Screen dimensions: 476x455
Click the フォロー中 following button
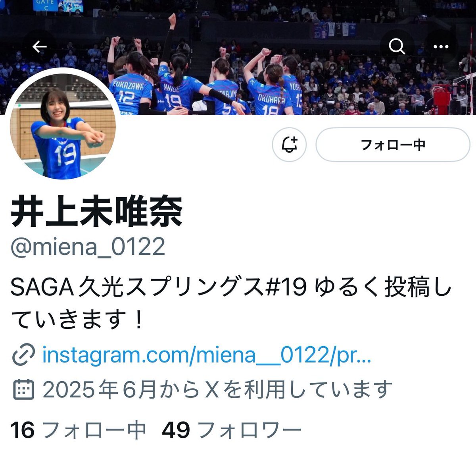pos(393,145)
